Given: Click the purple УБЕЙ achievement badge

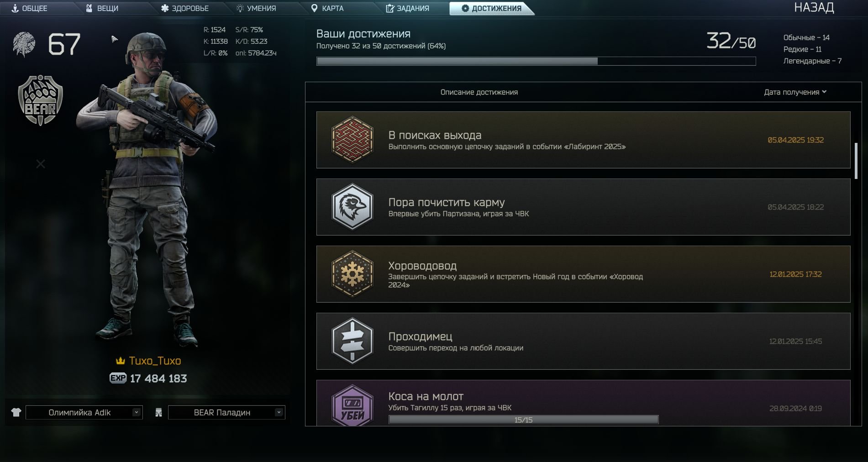Looking at the screenshot, I should click(352, 405).
